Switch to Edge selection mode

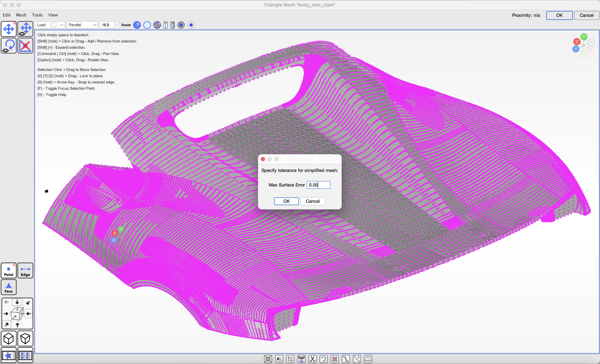coord(25,270)
